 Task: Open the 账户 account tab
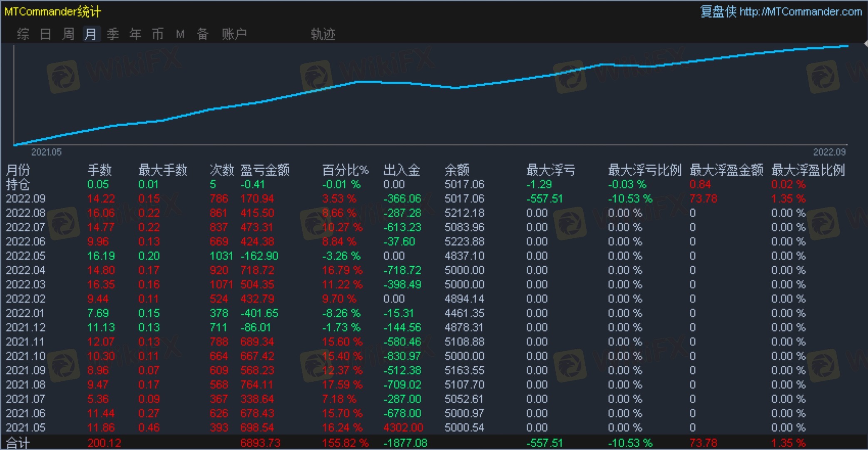point(234,34)
